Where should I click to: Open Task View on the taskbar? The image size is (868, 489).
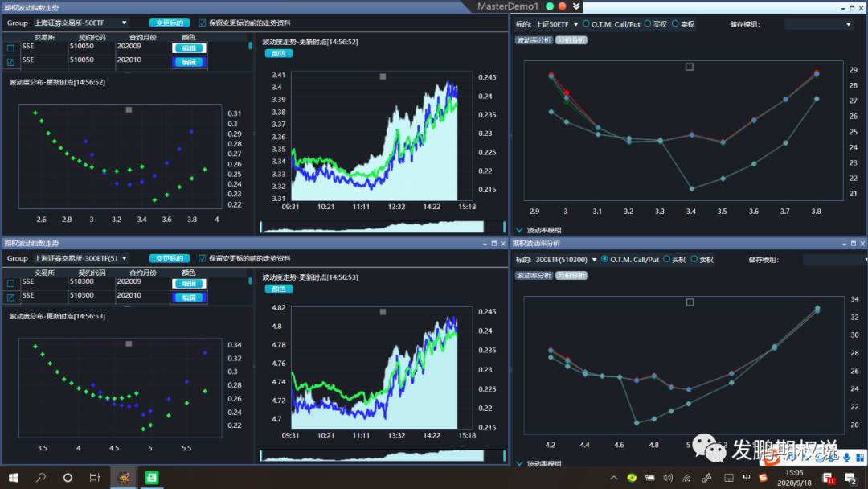click(95, 478)
